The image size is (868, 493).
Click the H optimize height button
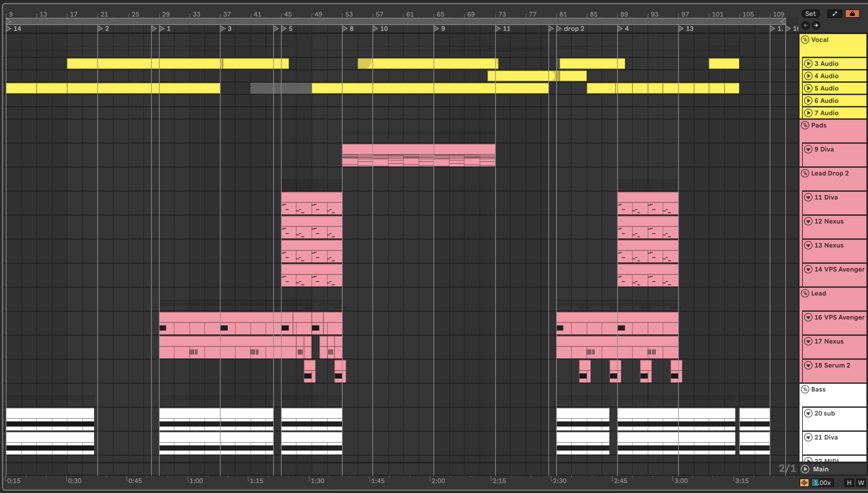tap(849, 483)
